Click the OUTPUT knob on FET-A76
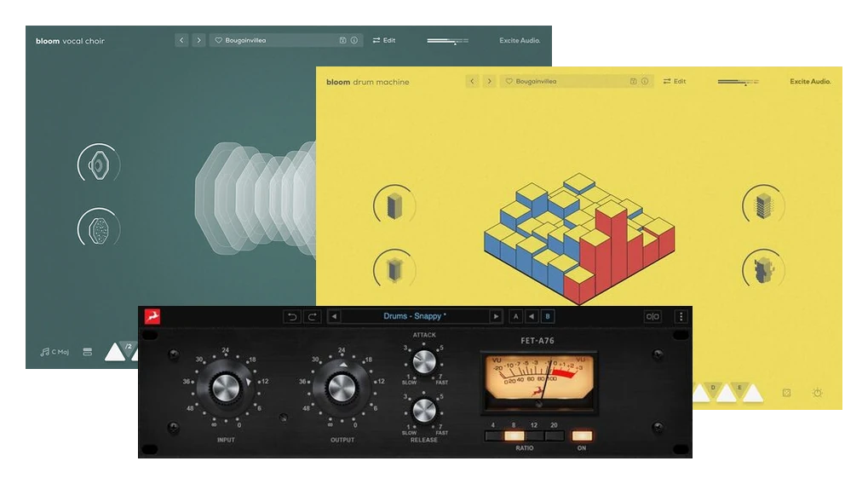The width and height of the screenshot is (868, 484). tap(342, 389)
